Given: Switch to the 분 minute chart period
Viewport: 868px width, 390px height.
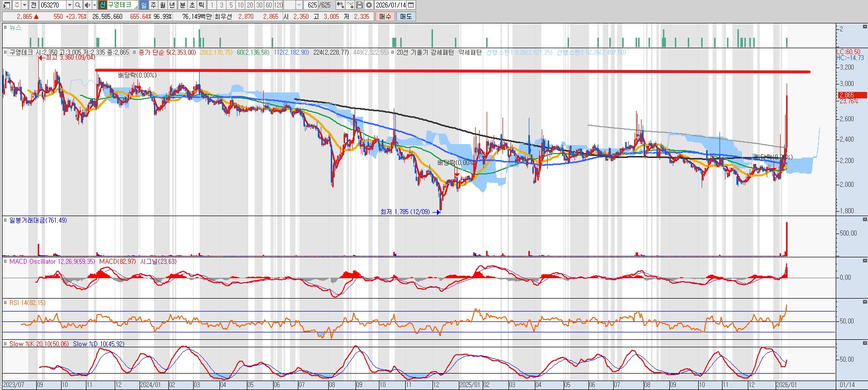Looking at the screenshot, I should pos(182,5).
